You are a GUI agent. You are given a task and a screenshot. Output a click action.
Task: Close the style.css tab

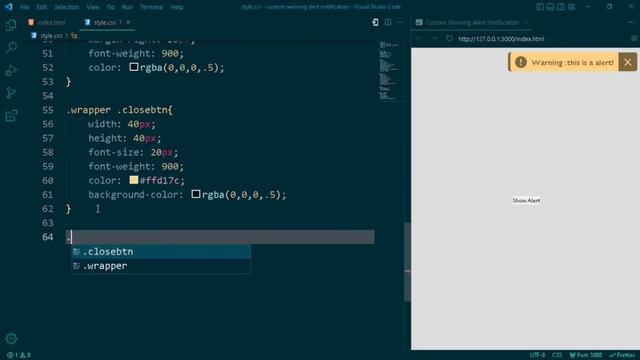pos(128,22)
